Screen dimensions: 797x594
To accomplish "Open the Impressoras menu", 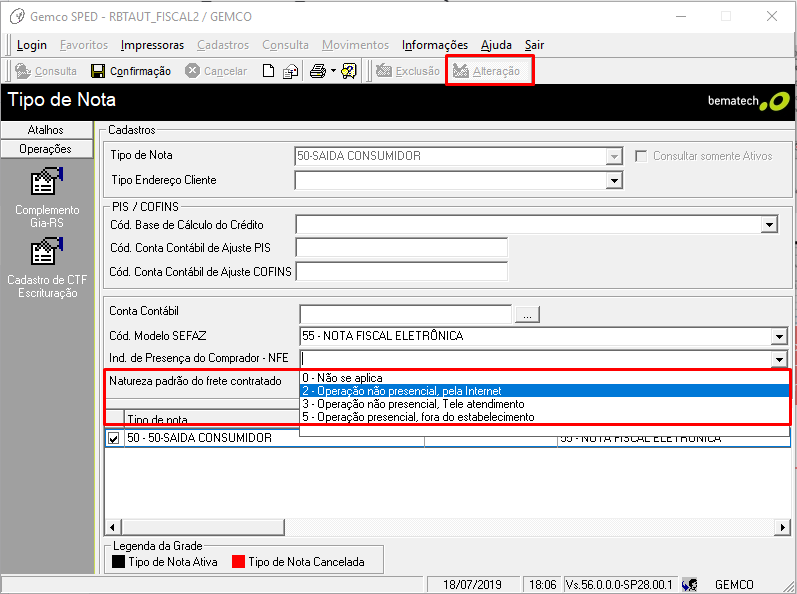I will (152, 45).
